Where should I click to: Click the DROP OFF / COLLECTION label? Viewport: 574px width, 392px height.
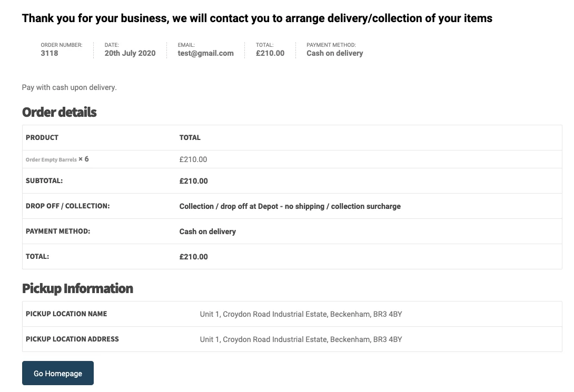[x=68, y=206]
